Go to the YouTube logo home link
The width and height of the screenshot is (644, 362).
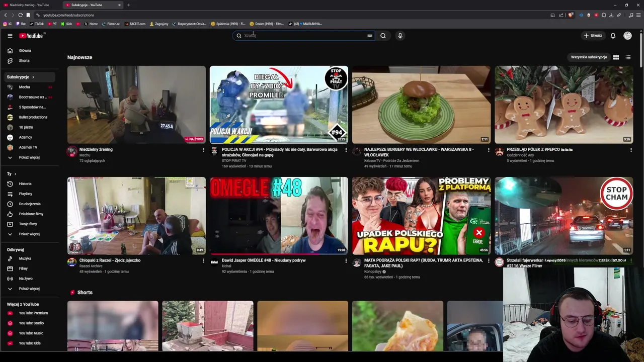(x=31, y=36)
